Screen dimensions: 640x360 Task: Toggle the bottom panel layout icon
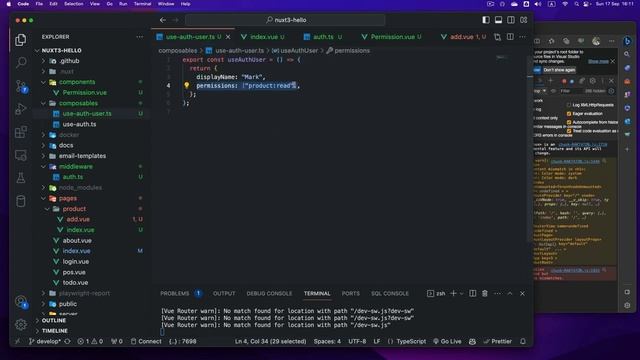pyautogui.click(x=498, y=20)
